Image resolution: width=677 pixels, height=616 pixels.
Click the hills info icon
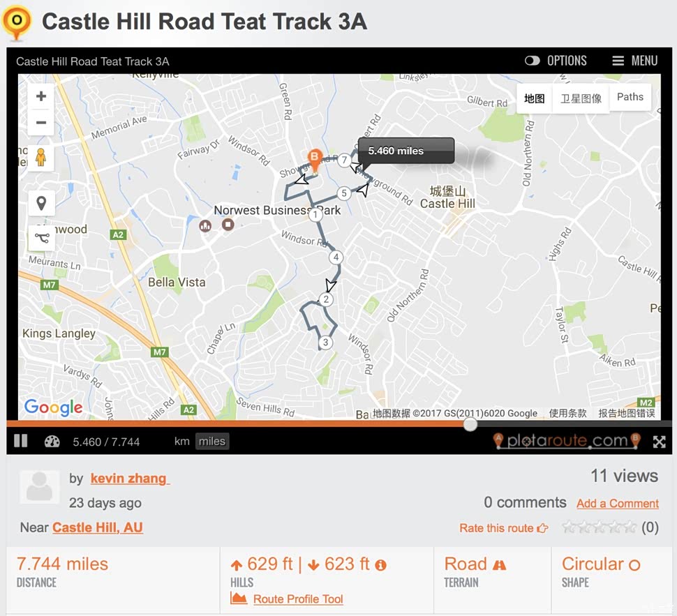coord(381,565)
